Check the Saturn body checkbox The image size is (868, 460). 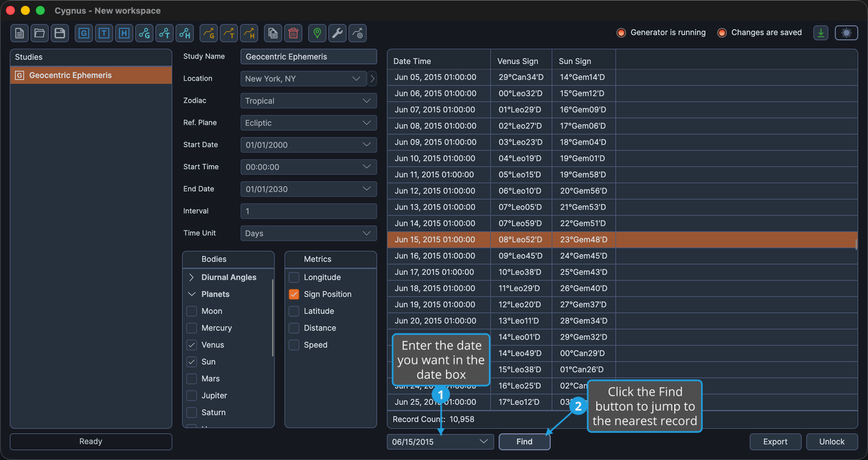192,413
